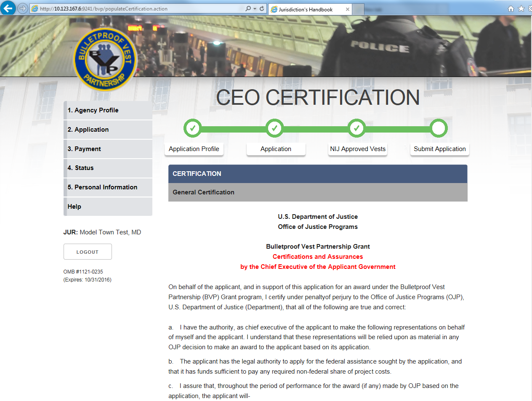Click the Bulletproof Vest Partnership logo
Viewport: 532px width, 401px height.
click(105, 59)
